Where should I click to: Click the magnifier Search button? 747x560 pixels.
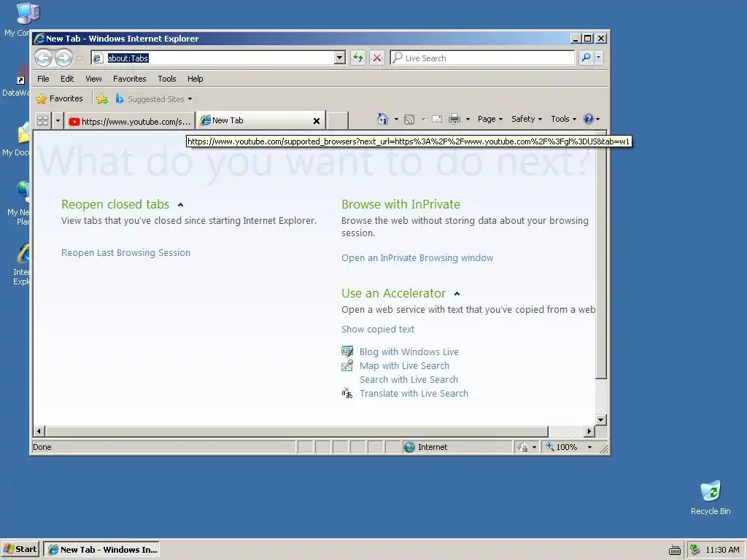click(x=586, y=58)
